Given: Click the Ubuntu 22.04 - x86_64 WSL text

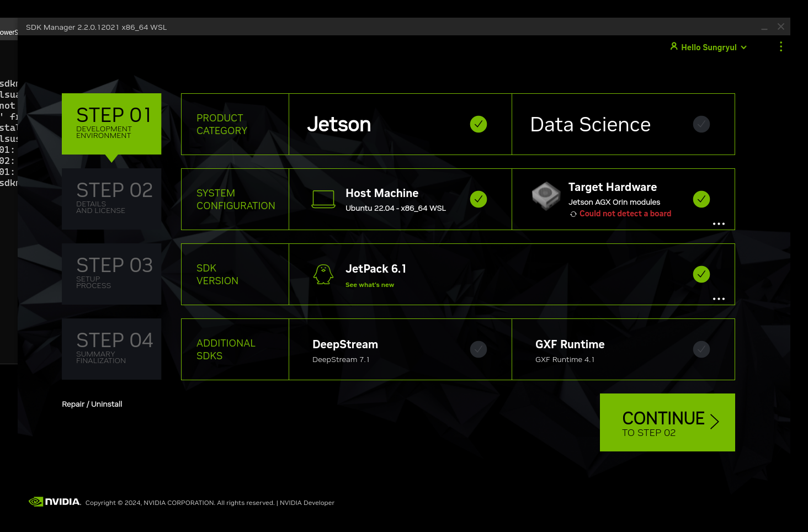Looking at the screenshot, I should [396, 208].
